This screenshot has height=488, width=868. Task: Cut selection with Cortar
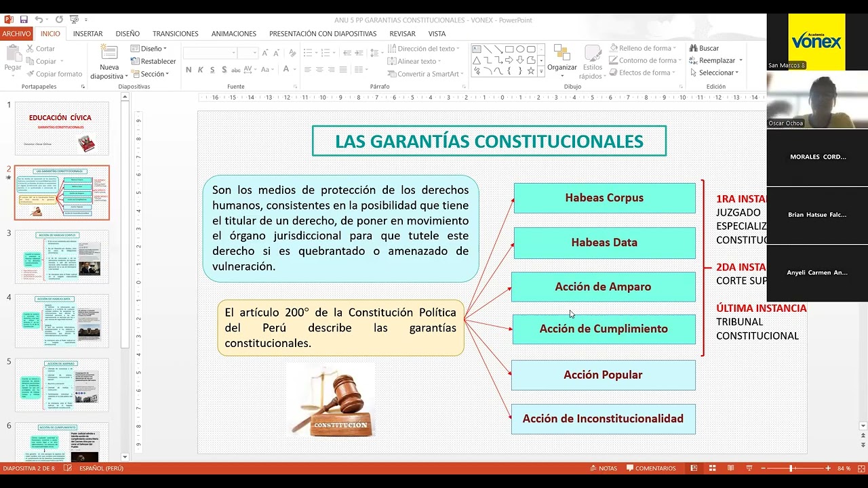[x=40, y=49]
